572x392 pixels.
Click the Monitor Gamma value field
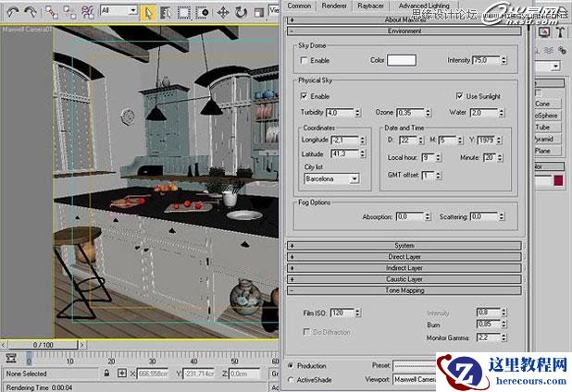[x=489, y=337]
